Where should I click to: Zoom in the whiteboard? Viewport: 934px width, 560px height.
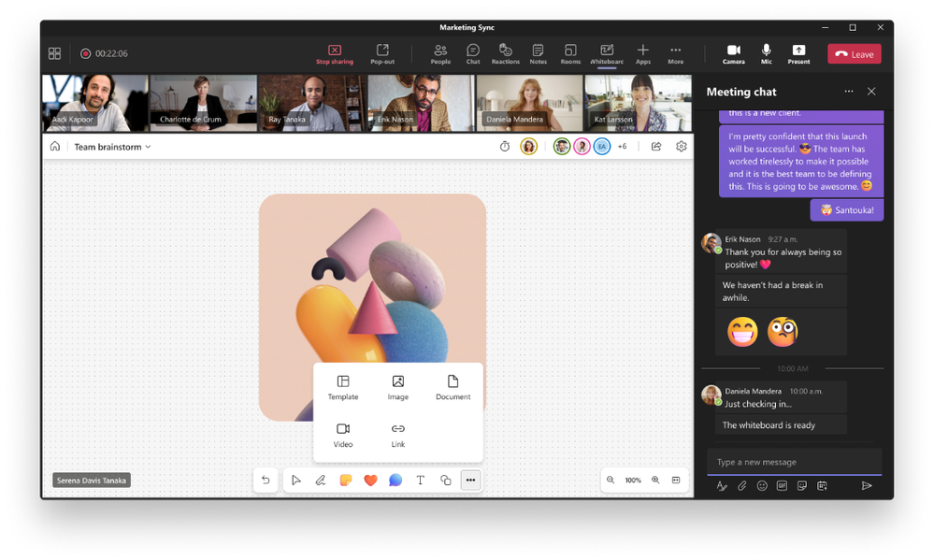pos(655,481)
